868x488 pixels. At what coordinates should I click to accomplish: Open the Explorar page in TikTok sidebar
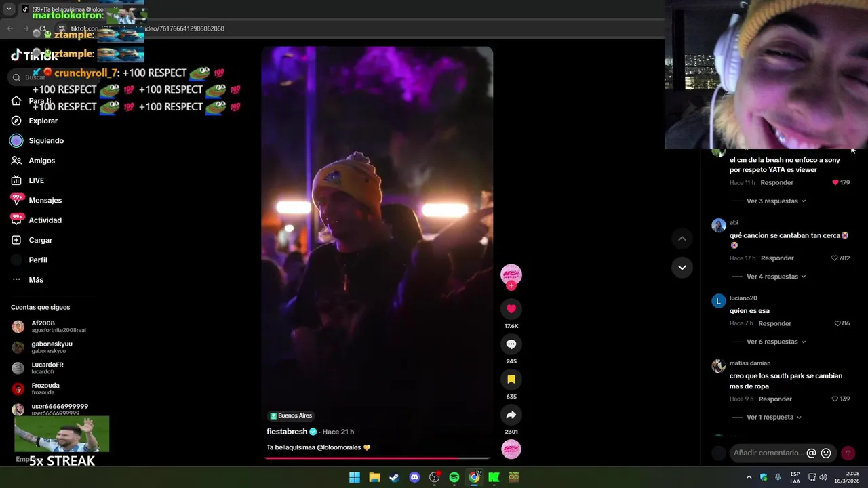coord(34,121)
